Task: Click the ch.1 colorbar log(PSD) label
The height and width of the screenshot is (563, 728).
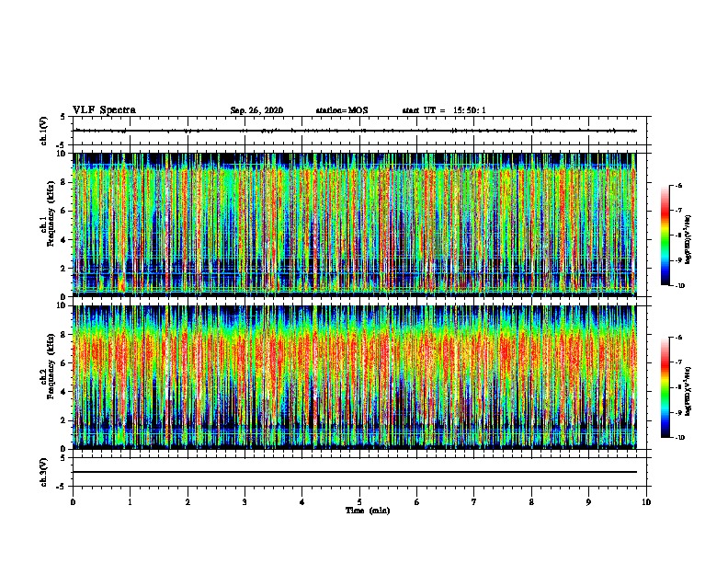Action: coord(688,240)
